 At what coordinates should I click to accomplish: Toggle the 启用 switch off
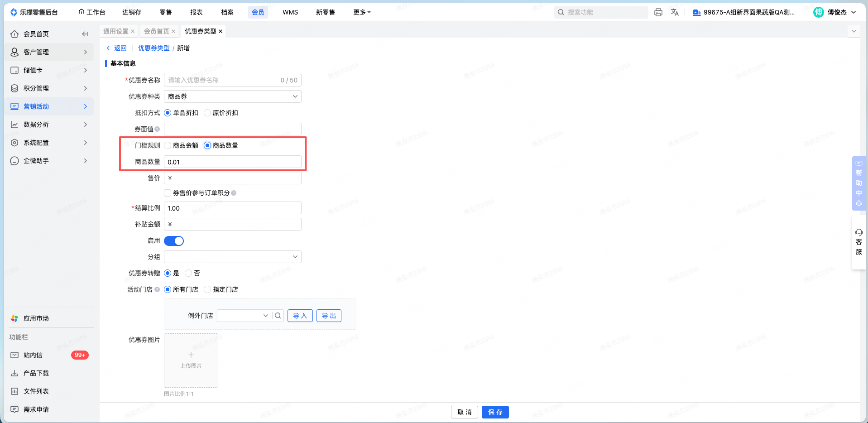click(x=174, y=241)
